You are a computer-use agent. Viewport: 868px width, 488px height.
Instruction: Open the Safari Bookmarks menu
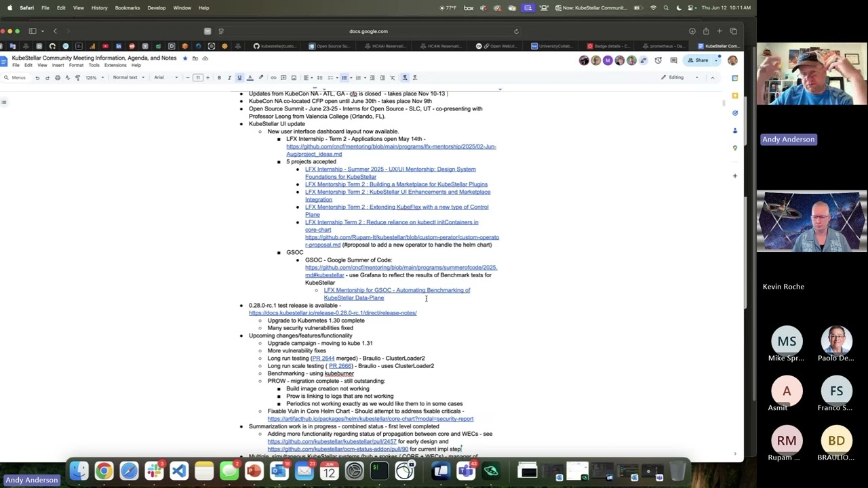127,7
